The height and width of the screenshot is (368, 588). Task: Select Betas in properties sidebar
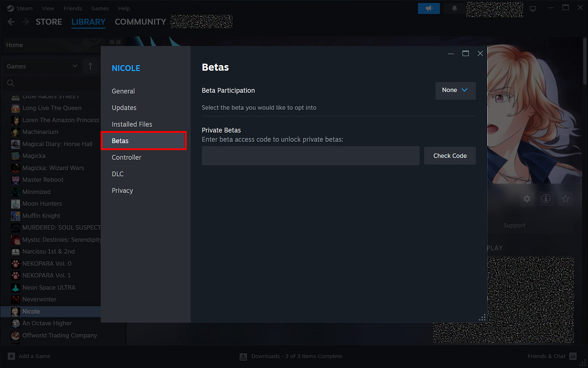(x=143, y=141)
